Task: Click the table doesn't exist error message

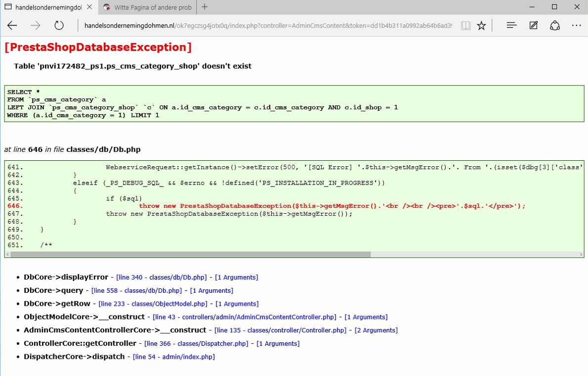Action: click(133, 66)
